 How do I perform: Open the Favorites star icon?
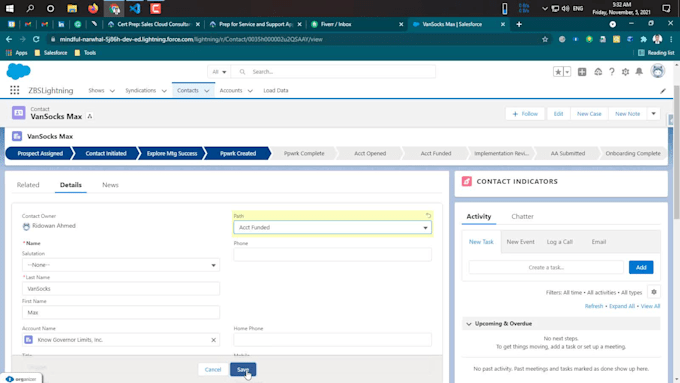click(558, 72)
